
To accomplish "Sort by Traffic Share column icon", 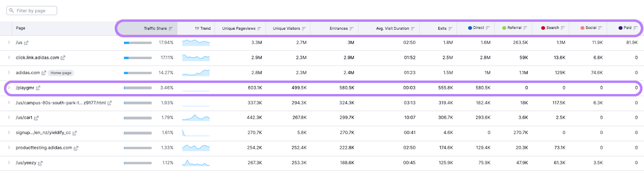I will point(171,29).
